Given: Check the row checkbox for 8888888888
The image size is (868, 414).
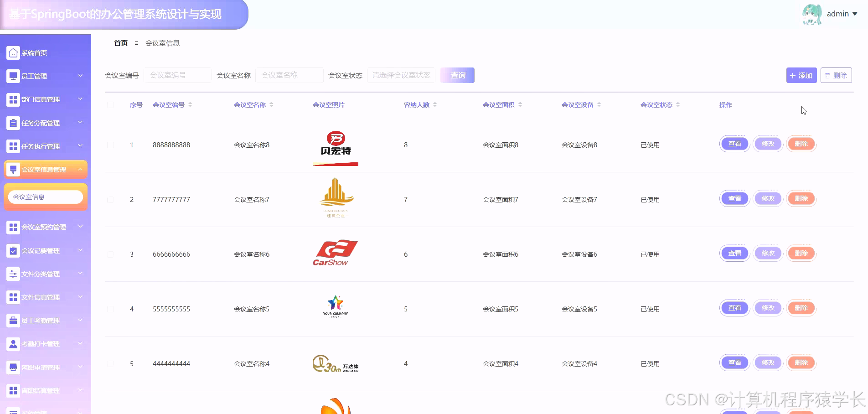Looking at the screenshot, I should pyautogui.click(x=110, y=145).
